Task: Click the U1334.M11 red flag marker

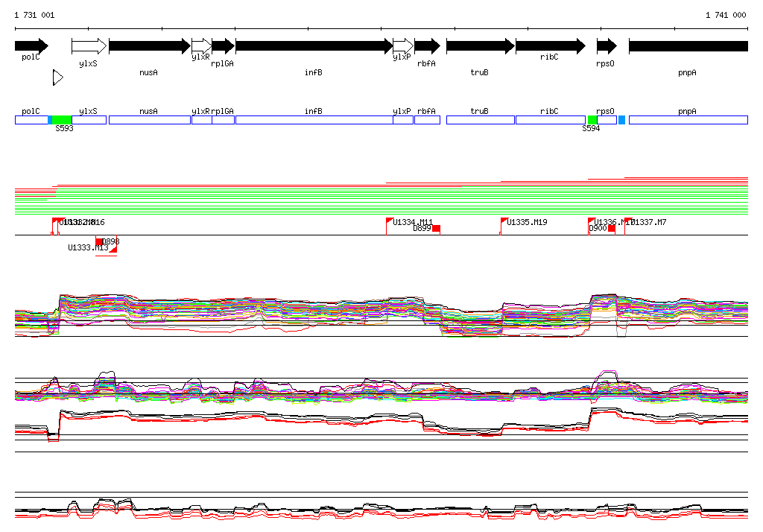Action: tap(390, 221)
